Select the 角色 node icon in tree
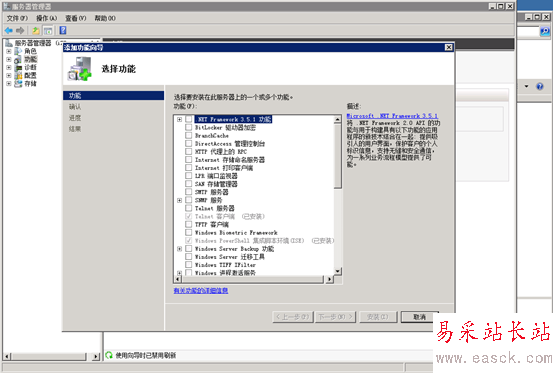Screen dimensions: 553x373 (18, 51)
